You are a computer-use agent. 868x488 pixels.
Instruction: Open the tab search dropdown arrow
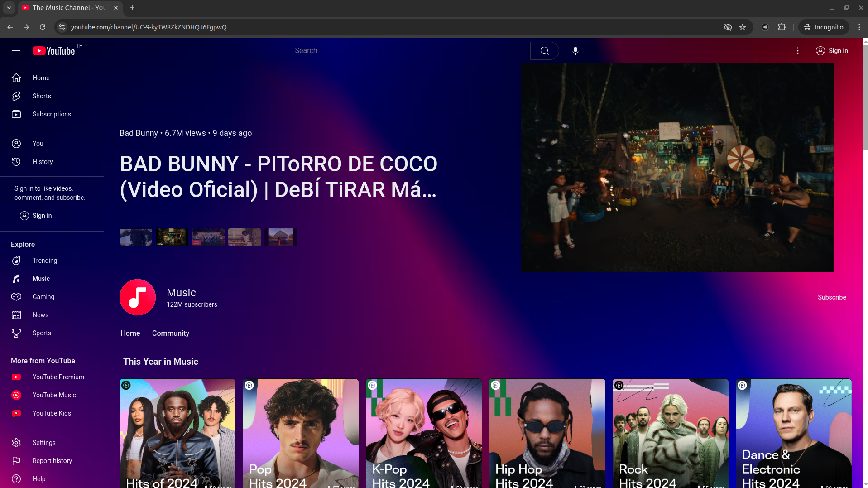[x=9, y=8]
